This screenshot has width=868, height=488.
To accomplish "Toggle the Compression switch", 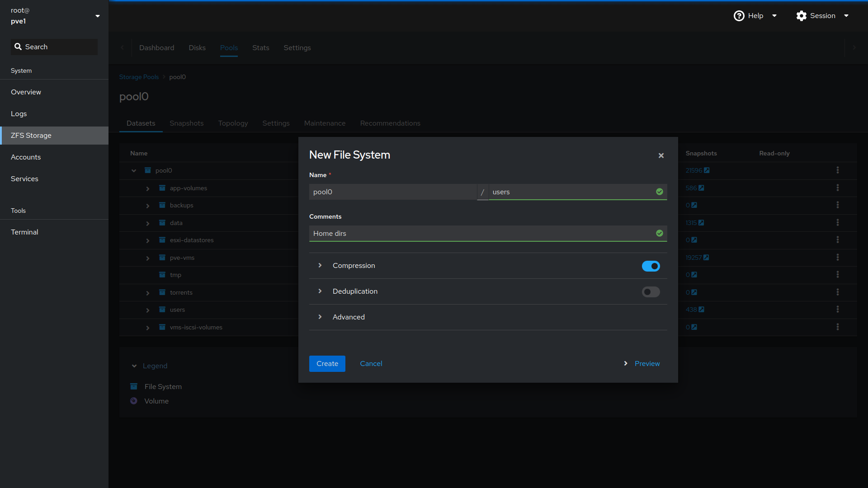I will point(651,266).
